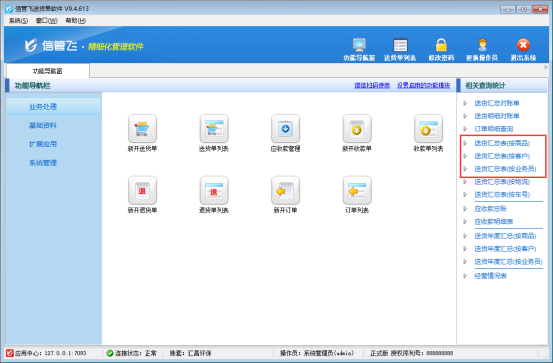Click the 更换操作员 toolbar icon
The height and width of the screenshot is (363, 553).
(x=482, y=45)
